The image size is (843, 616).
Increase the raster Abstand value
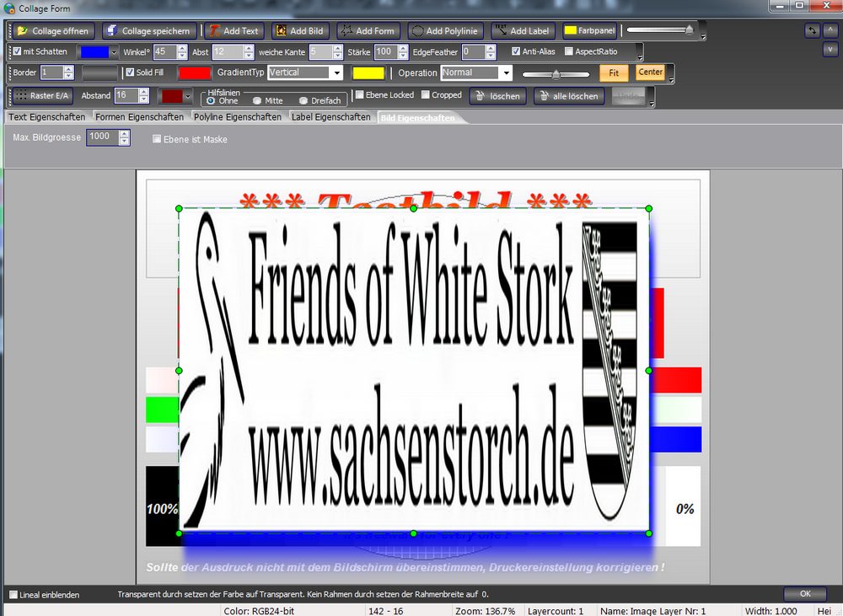(143, 93)
